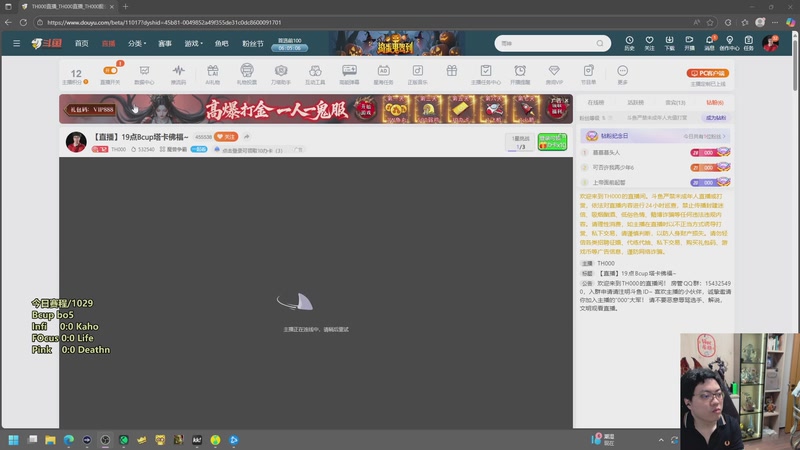Open the AD 任务 icon
This screenshot has height=450, width=800.
(383, 73)
